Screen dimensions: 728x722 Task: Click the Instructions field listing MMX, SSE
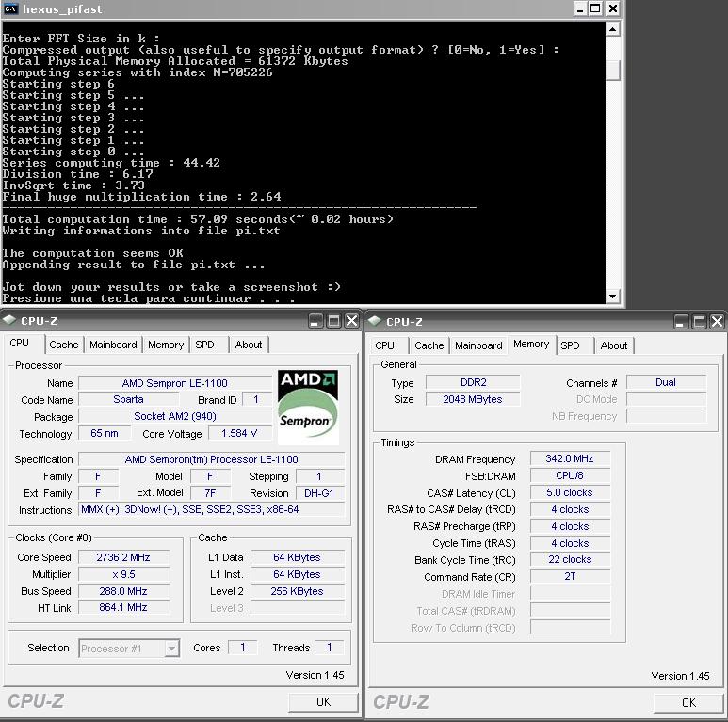212,509
